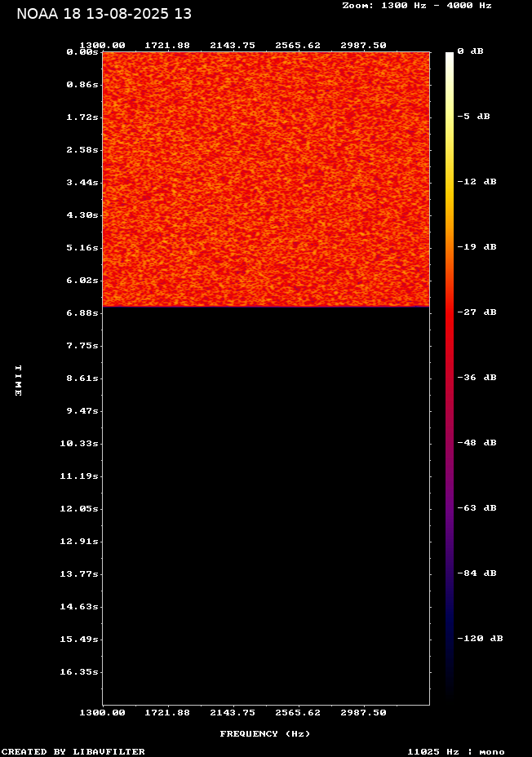Click the top axis 2143.75 frequency label
This screenshot has height=757, width=532.
point(233,46)
